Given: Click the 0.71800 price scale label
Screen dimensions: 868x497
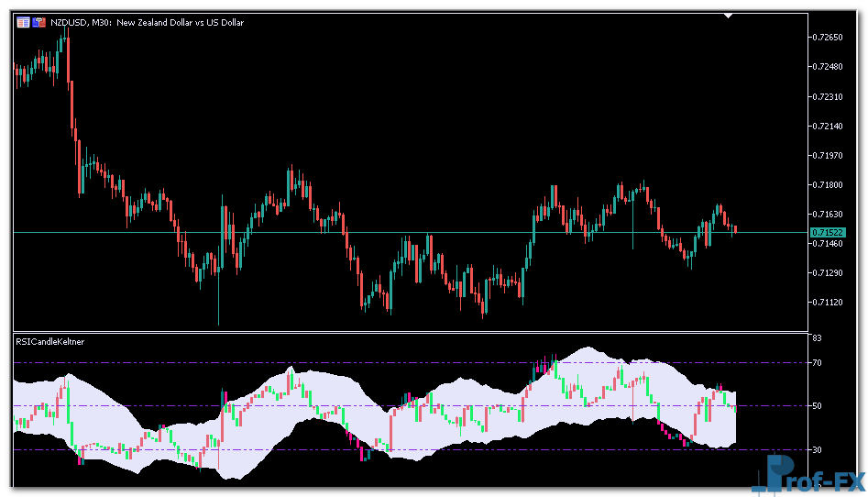Looking at the screenshot, I should point(828,184).
